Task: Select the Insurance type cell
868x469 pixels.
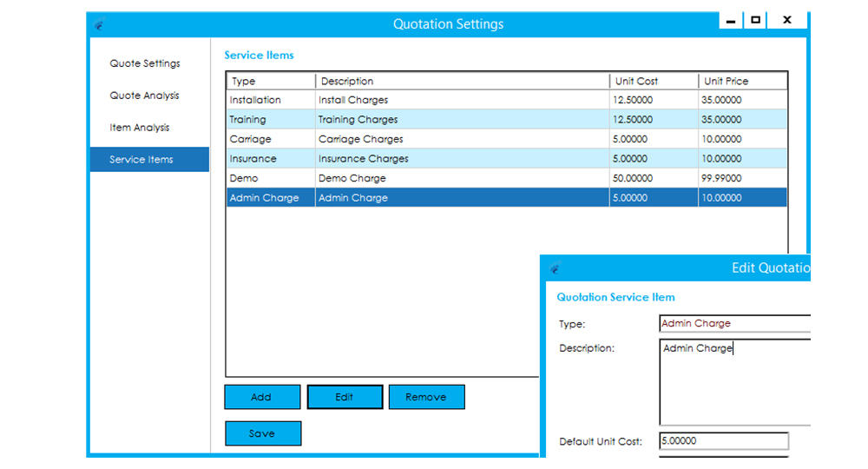Action: click(x=271, y=158)
